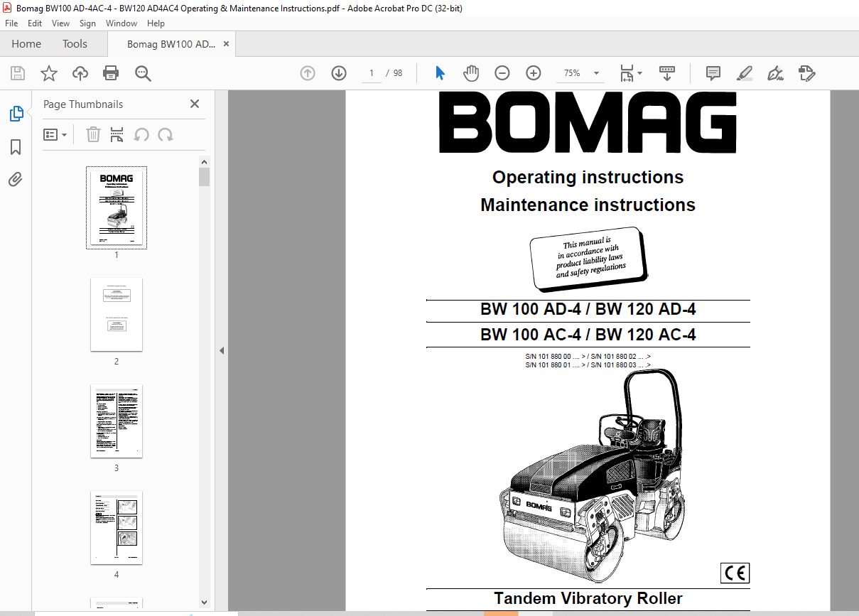Image resolution: width=859 pixels, height=616 pixels.
Task: Click the 'Page Thumbnails' panel title
Action: coord(83,104)
